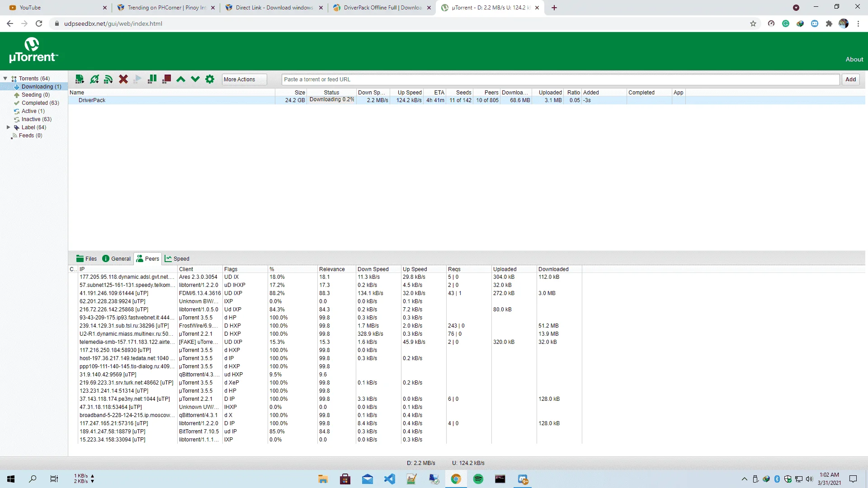Switch to the Files tab
Image resolution: width=868 pixels, height=488 pixels.
click(86, 258)
